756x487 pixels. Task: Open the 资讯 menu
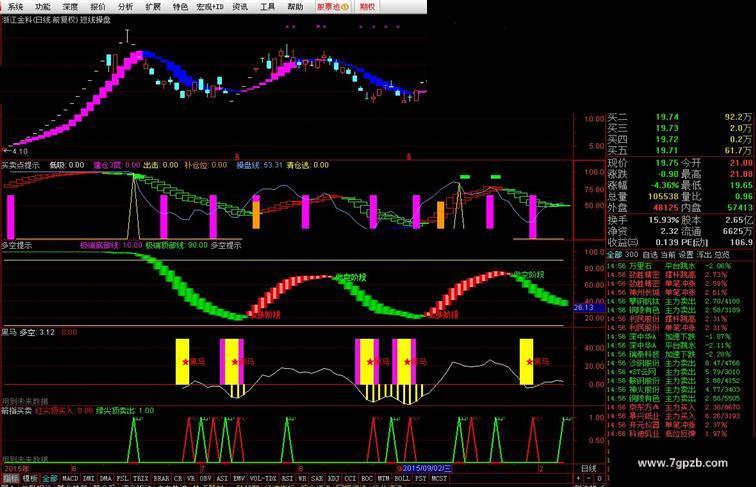[240, 7]
